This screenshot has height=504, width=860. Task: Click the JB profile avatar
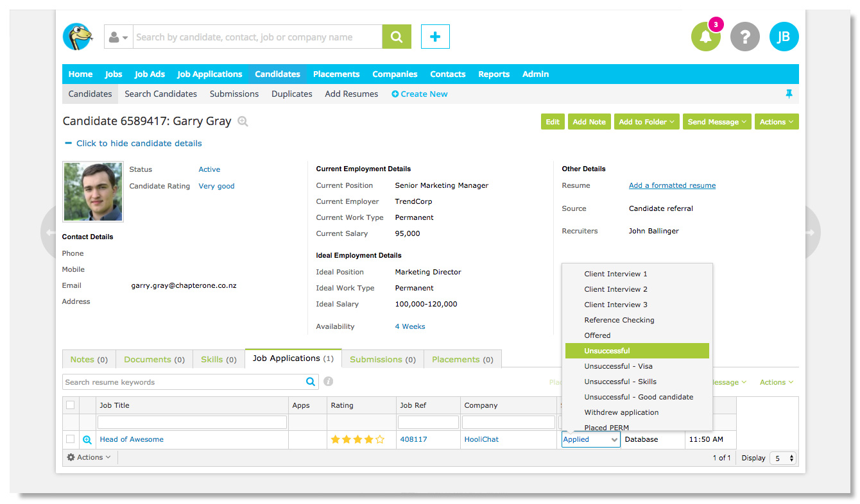click(x=784, y=37)
